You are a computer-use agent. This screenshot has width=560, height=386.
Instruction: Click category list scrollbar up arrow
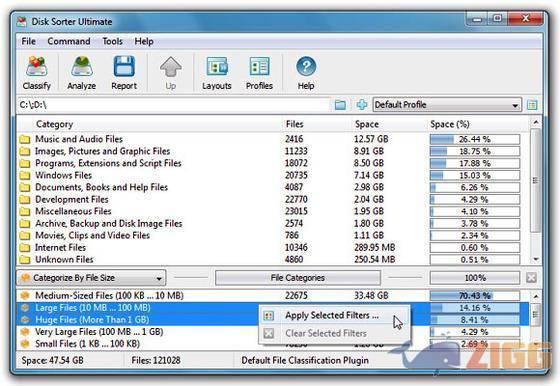click(536, 122)
